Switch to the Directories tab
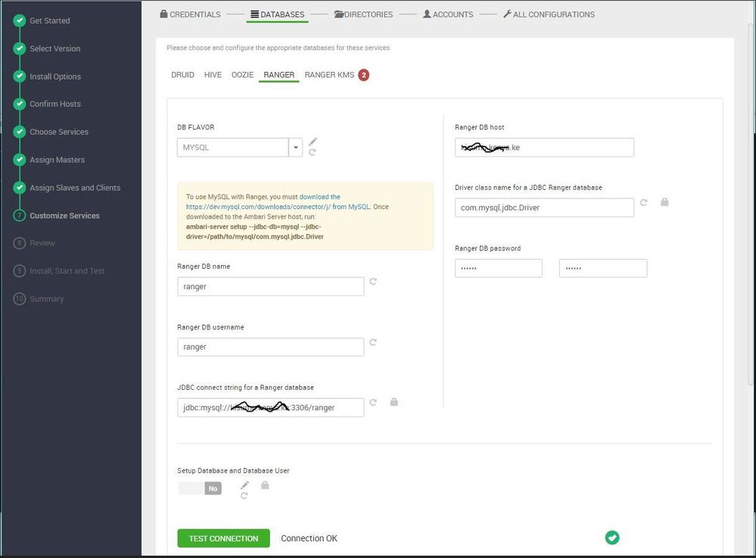 363,14
